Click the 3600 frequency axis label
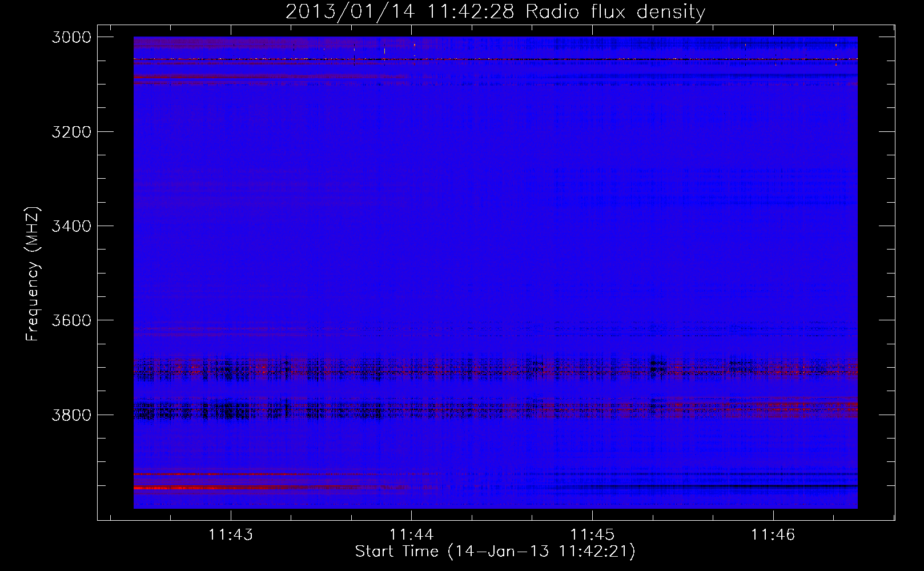 [71, 320]
